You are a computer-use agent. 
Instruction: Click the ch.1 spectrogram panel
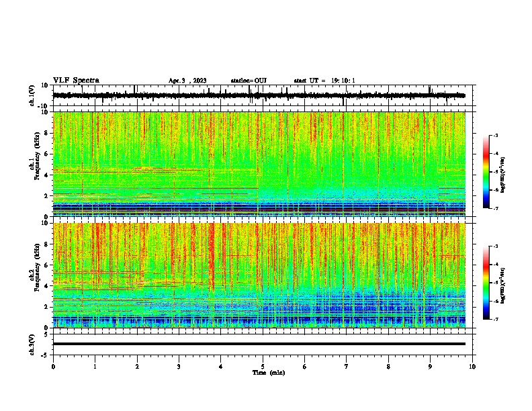(x=259, y=164)
